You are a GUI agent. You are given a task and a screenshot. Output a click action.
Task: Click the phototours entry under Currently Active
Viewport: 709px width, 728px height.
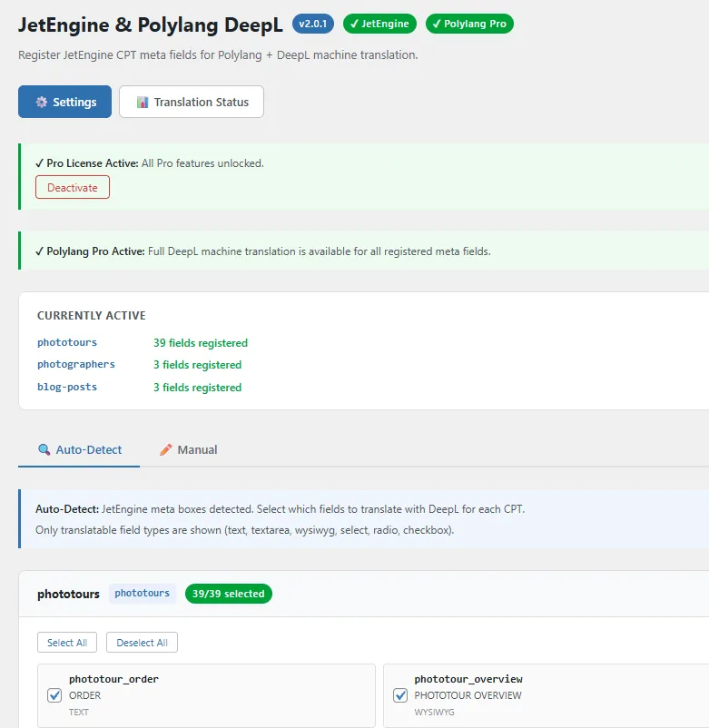67,343
